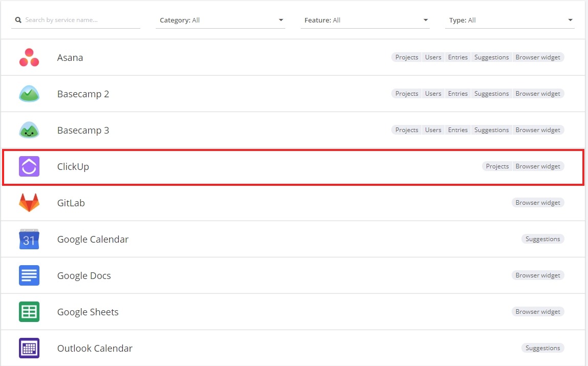Select the Outlook Calendar name text
The height and width of the screenshot is (366, 588).
click(x=95, y=349)
